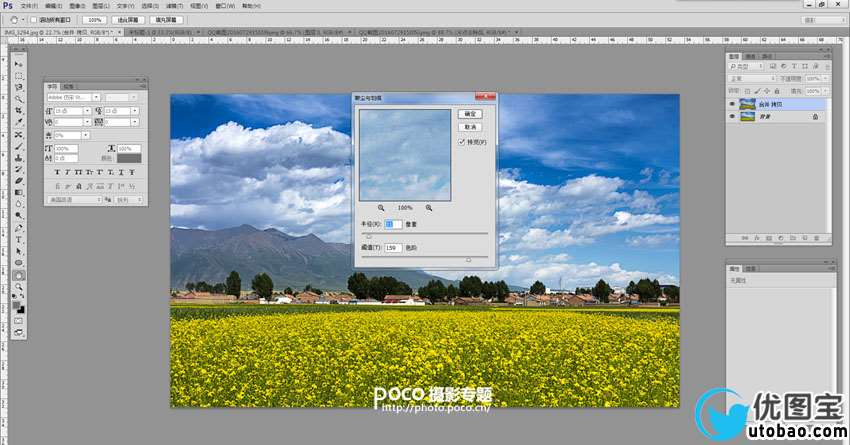This screenshot has width=850, height=445.
Task: Select the Gradient tool
Action: (x=18, y=193)
